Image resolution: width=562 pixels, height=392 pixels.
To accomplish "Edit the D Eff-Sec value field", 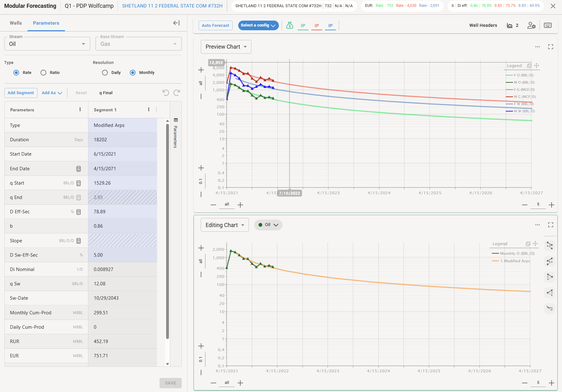I will tap(122, 212).
